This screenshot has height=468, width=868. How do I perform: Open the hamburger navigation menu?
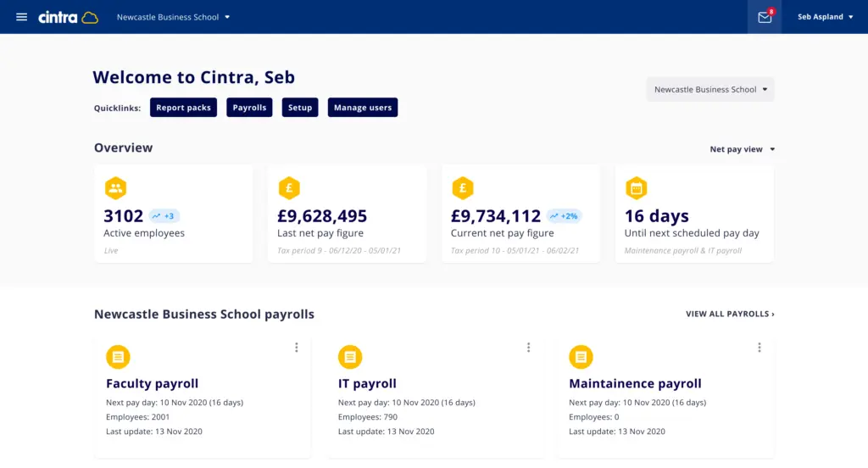point(22,17)
